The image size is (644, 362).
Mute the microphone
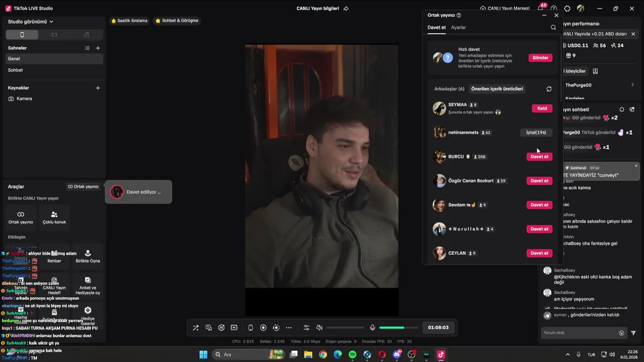point(372,328)
